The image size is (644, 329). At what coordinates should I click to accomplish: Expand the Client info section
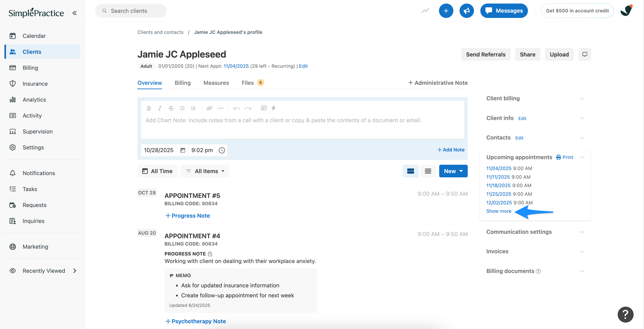point(582,118)
